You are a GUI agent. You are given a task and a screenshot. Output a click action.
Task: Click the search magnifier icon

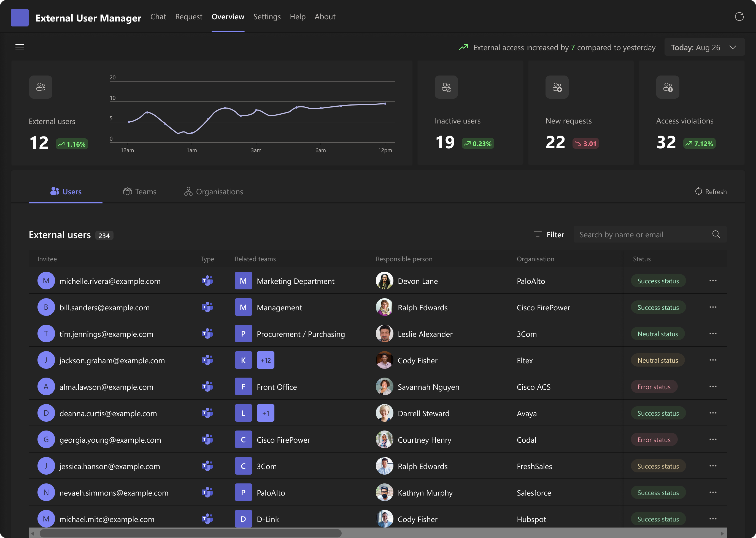716,235
